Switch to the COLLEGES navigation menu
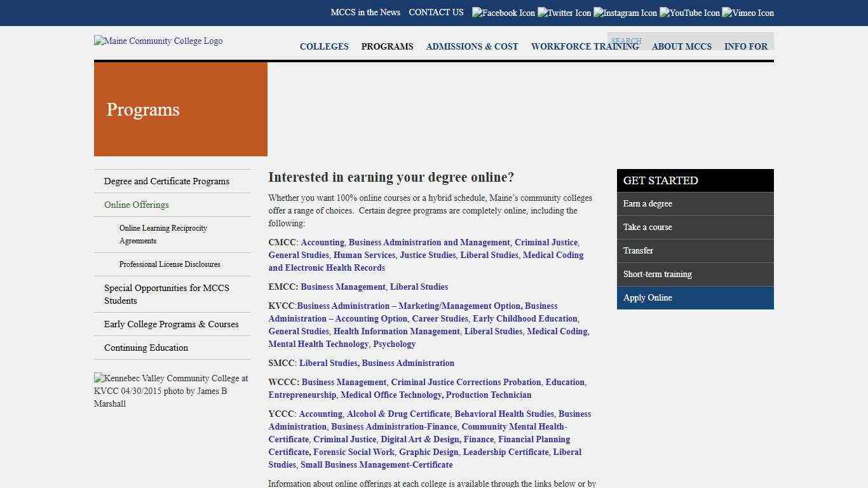868x488 pixels. click(x=324, y=46)
